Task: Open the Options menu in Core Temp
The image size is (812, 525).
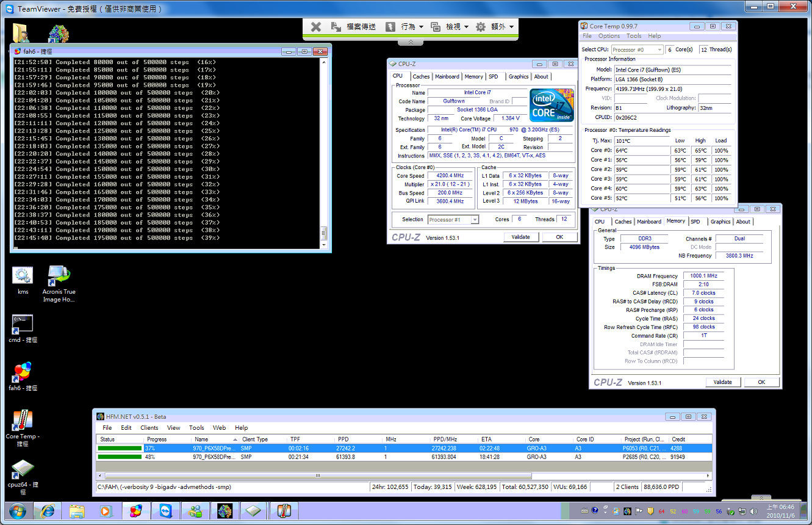Action: click(609, 36)
